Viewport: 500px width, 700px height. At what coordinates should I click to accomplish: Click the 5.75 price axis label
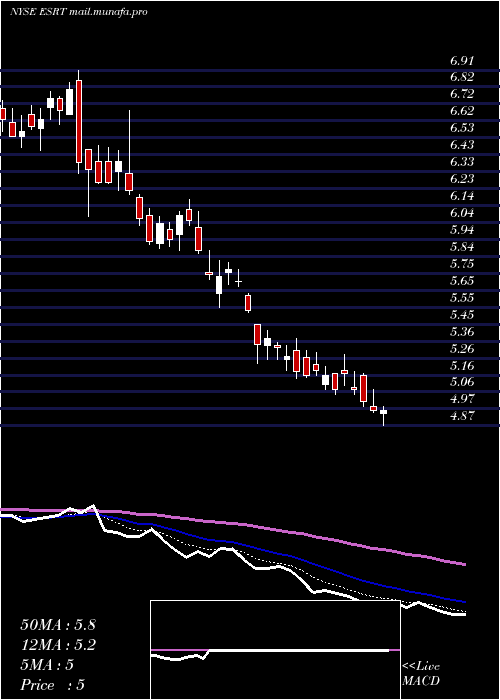(462, 264)
